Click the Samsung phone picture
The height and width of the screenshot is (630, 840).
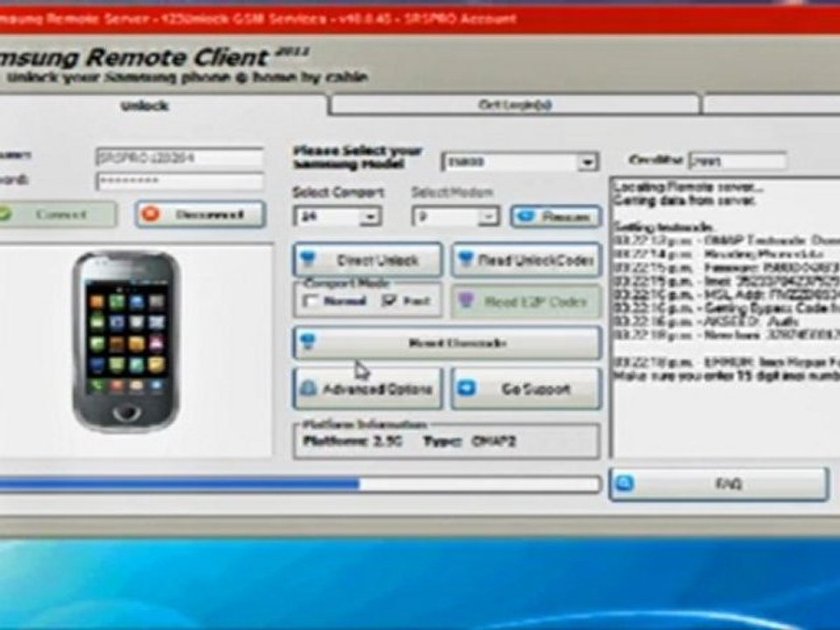tap(126, 342)
